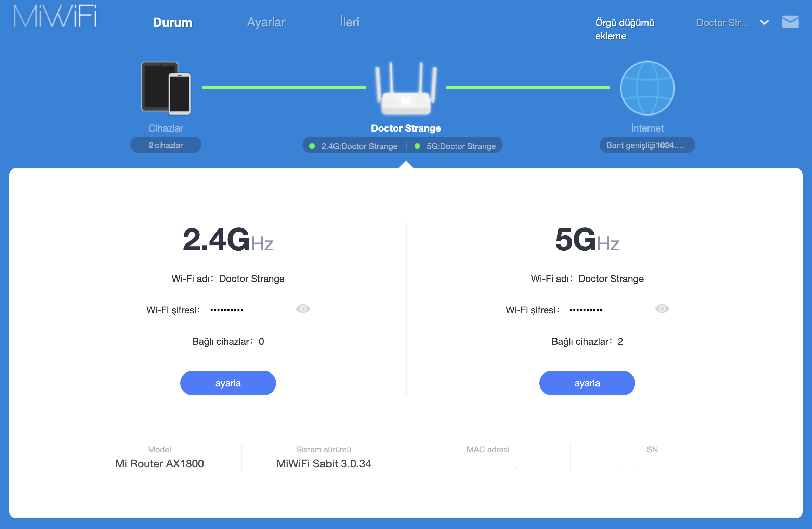Click the Mi Router AX1800 model text

point(159,464)
